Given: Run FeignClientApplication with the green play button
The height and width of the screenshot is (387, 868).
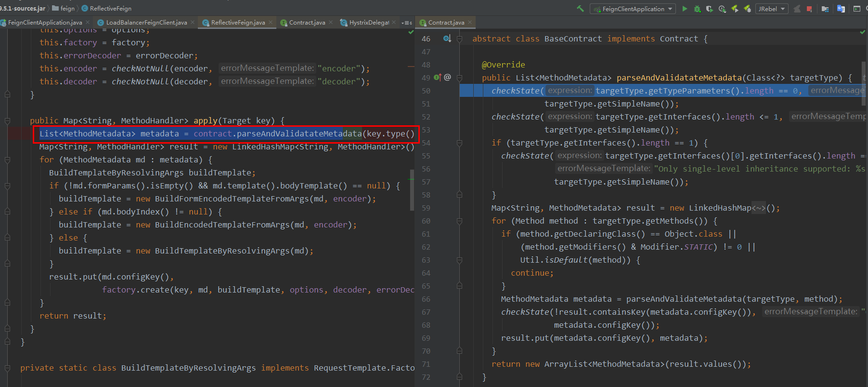Looking at the screenshot, I should 685,9.
